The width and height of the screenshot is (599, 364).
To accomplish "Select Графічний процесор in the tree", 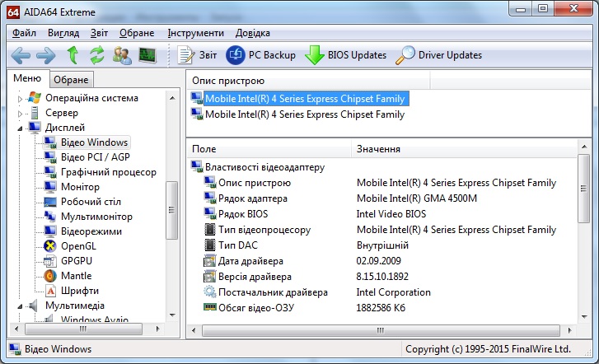I will (x=109, y=172).
